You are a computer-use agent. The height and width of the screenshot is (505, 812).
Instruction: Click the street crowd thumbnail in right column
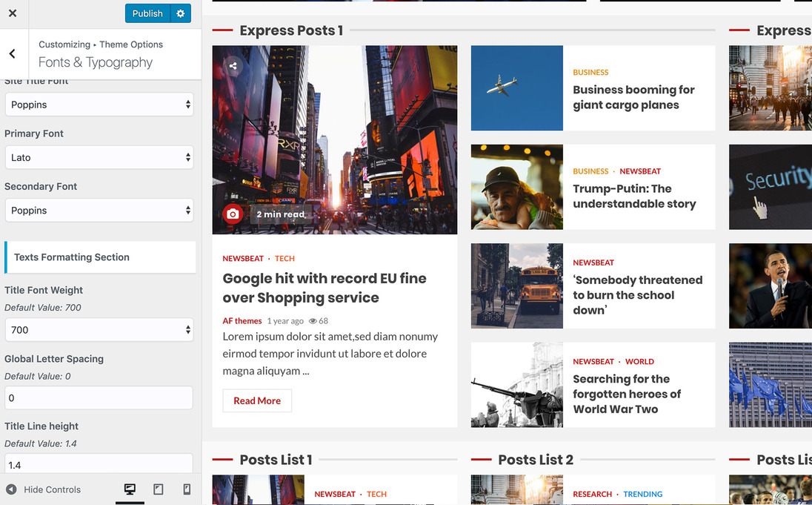771,88
